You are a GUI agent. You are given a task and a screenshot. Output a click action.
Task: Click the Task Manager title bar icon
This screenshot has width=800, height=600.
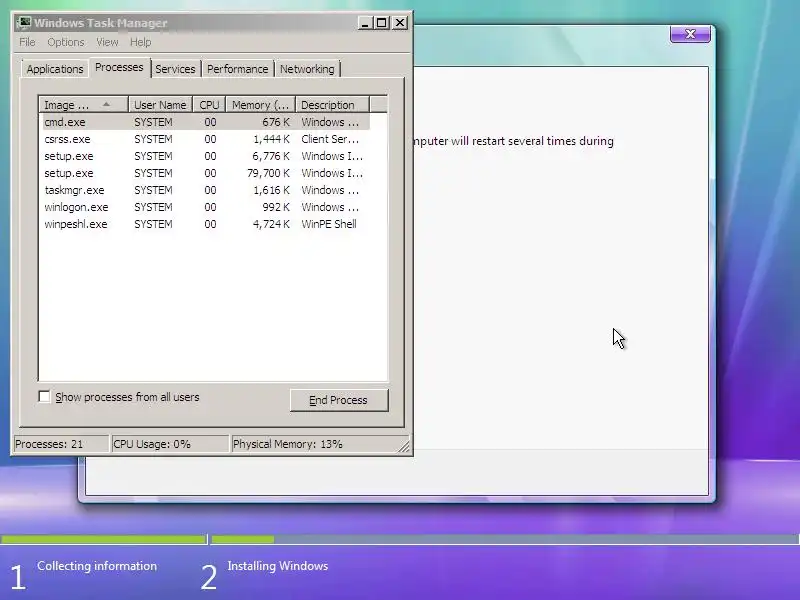click(x=24, y=22)
